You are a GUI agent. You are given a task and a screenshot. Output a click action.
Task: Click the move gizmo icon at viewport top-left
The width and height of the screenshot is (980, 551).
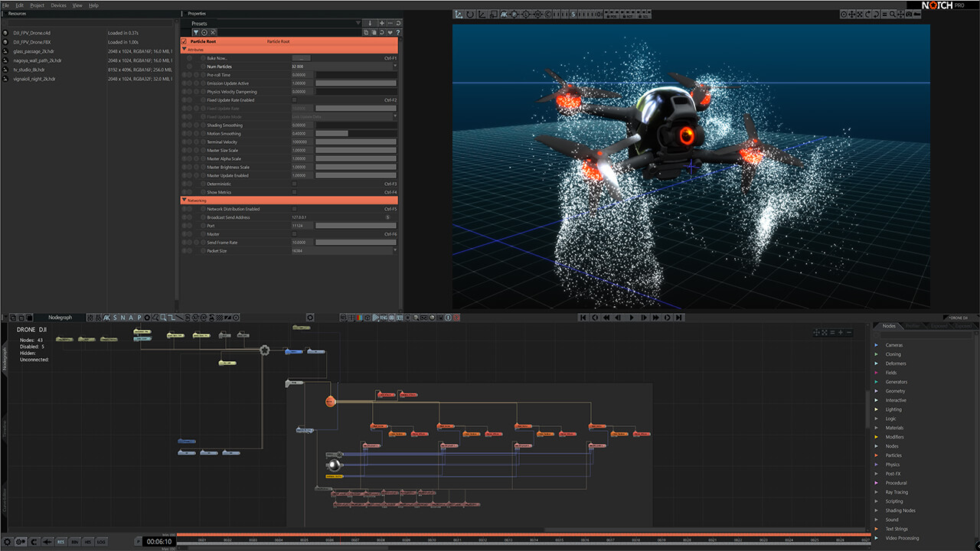click(x=458, y=14)
